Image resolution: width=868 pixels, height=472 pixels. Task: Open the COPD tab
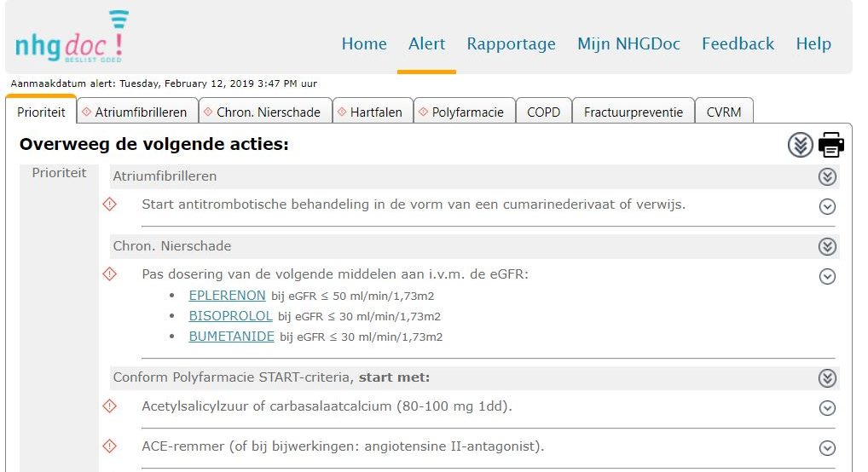pyautogui.click(x=543, y=112)
